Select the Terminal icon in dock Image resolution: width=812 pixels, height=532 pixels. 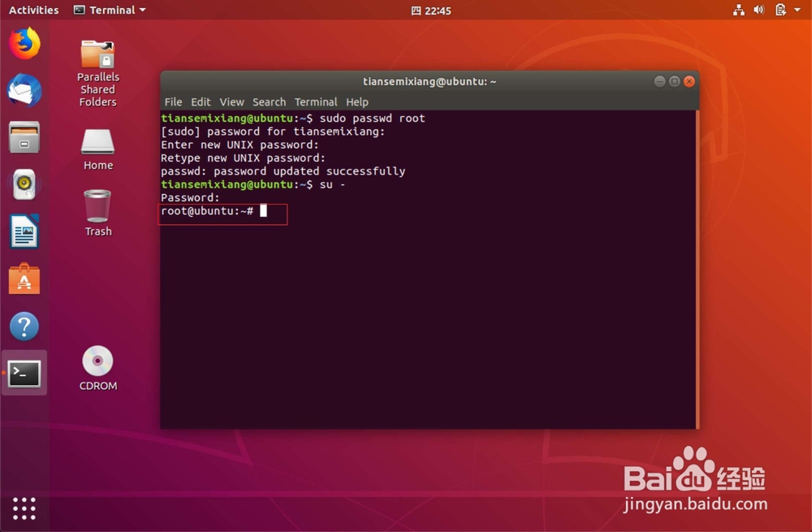tap(24, 374)
